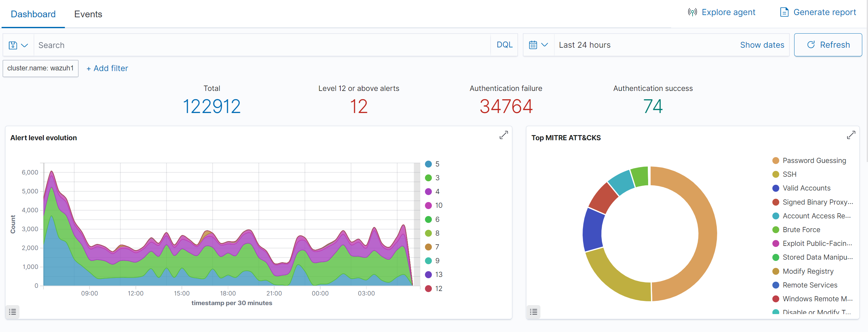Expand the Alert level evolution chart to fullscreen
The width and height of the screenshot is (868, 332).
(x=503, y=135)
